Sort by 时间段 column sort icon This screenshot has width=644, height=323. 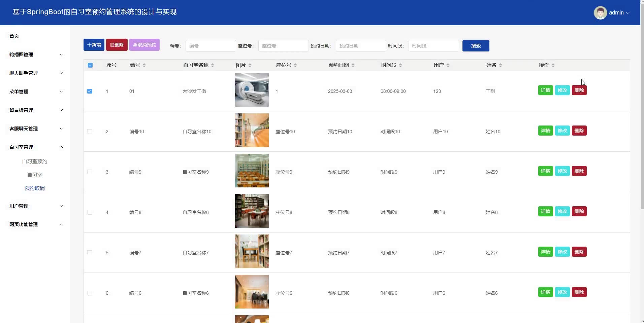(400, 65)
